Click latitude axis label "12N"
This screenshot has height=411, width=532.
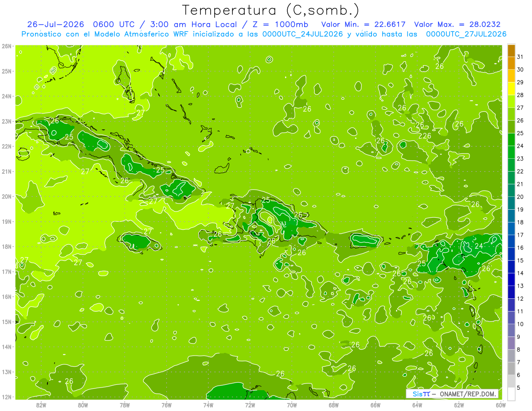click(x=7, y=397)
